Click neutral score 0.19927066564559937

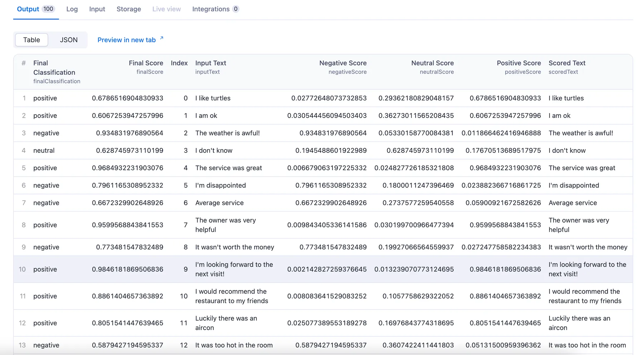(x=416, y=247)
